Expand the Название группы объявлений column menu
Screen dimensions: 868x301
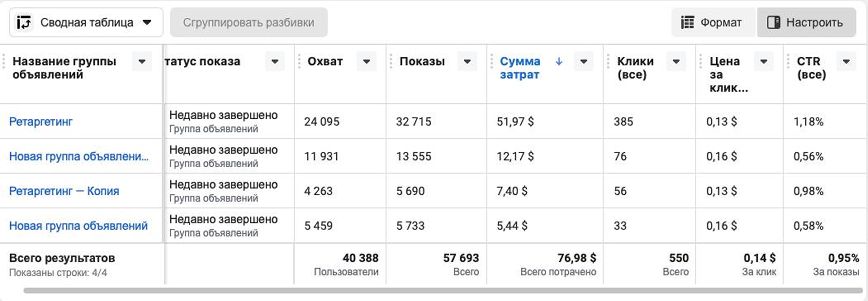coord(142,61)
